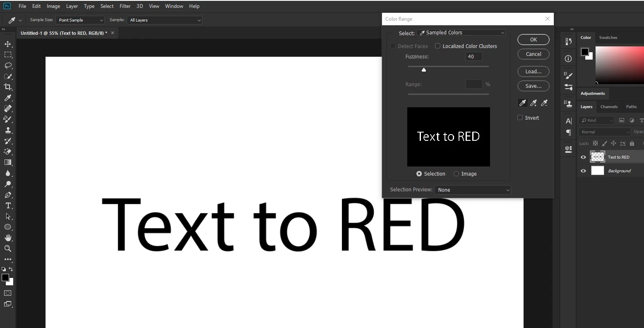Click the Load... button
The height and width of the screenshot is (328, 644).
pyautogui.click(x=533, y=72)
